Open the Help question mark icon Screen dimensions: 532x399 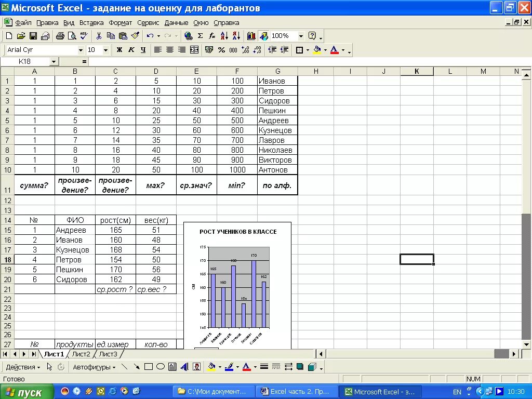[312, 36]
